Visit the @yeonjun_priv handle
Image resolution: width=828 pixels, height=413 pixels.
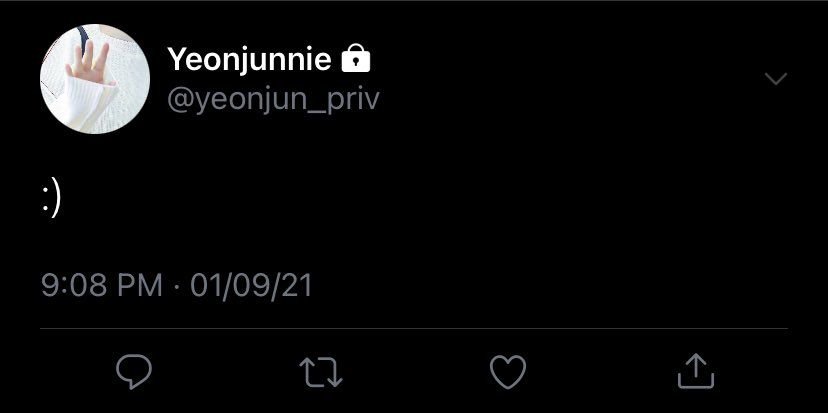273,99
